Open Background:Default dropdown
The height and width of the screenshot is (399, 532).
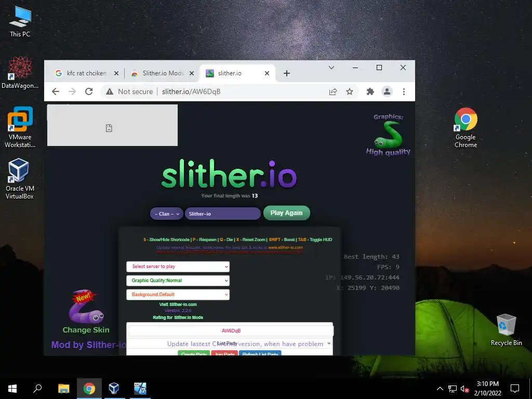tap(178, 295)
